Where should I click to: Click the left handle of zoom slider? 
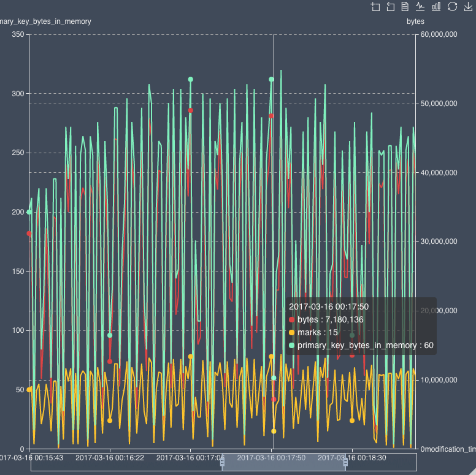pyautogui.click(x=223, y=462)
